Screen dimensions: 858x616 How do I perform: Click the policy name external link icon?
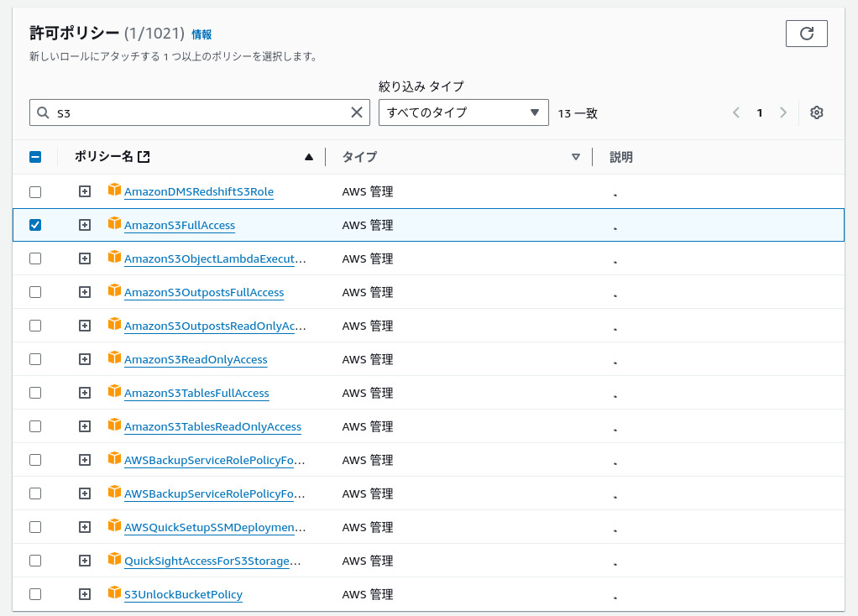(x=144, y=157)
